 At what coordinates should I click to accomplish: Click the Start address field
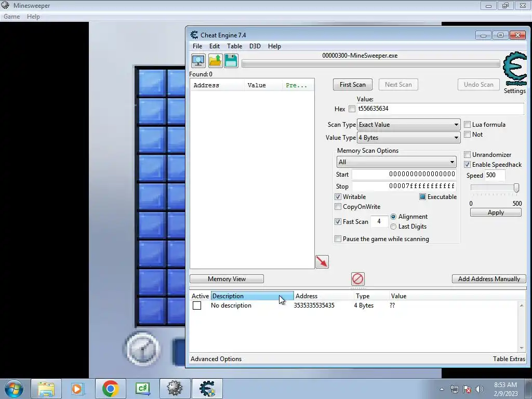pyautogui.click(x=404, y=174)
